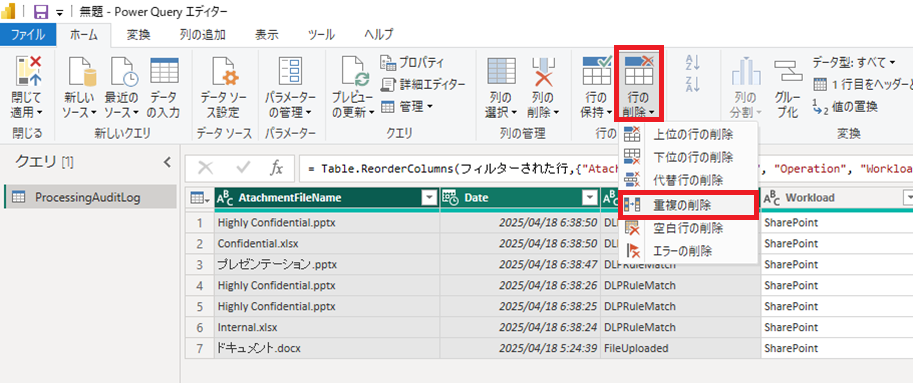913x383 pixels.
Task: Open the AtachmentFileName column filter dropdown
Action: point(429,198)
